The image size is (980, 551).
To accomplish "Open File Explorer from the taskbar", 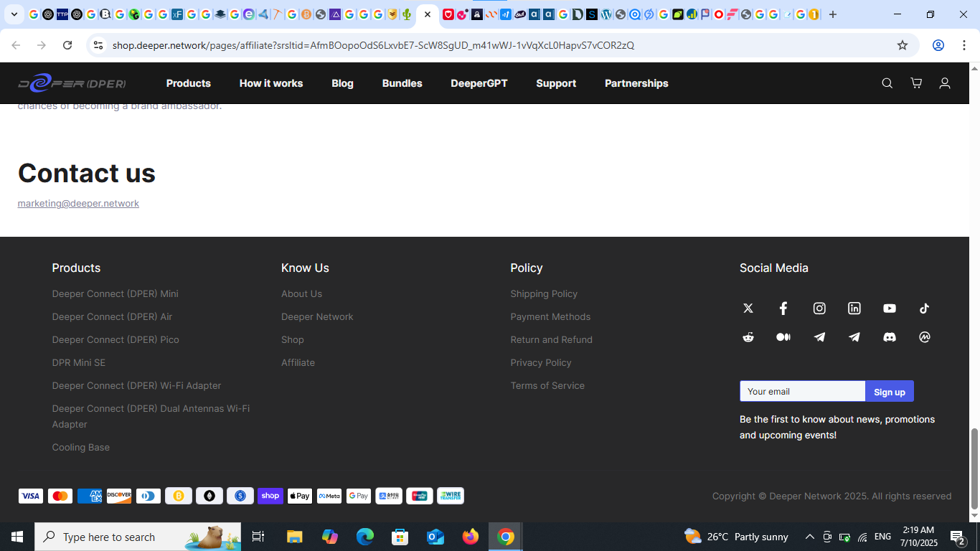I will coord(295,537).
